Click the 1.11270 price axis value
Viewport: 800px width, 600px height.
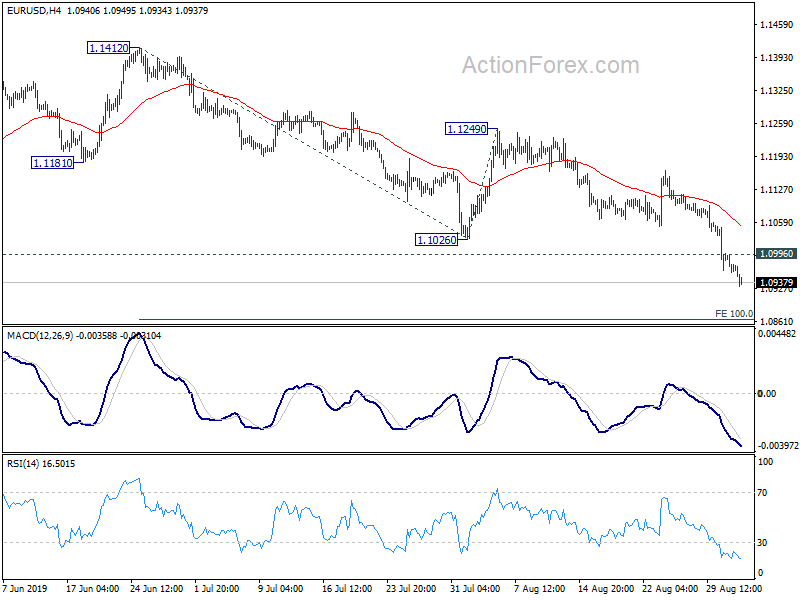coord(777,190)
